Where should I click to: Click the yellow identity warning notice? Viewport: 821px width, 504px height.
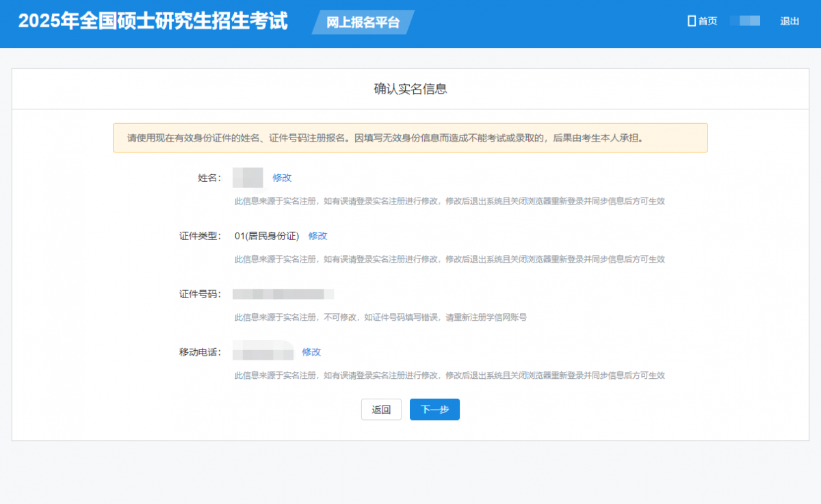410,138
